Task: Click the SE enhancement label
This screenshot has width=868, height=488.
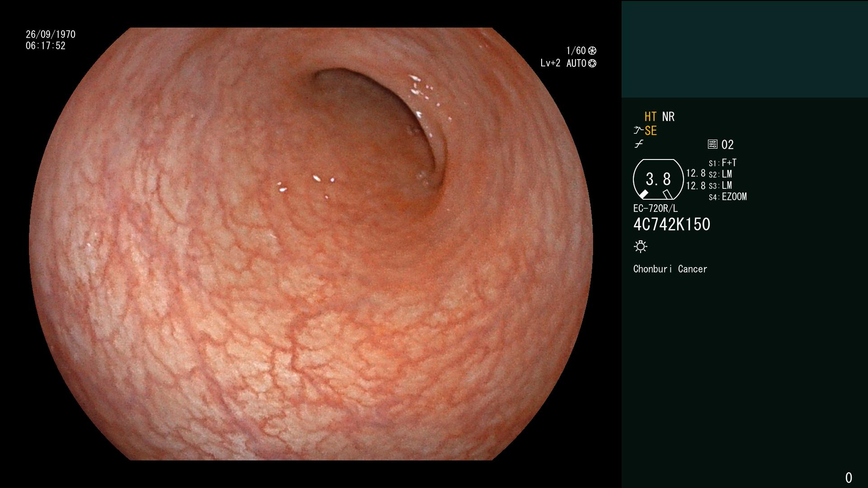Action: [651, 131]
